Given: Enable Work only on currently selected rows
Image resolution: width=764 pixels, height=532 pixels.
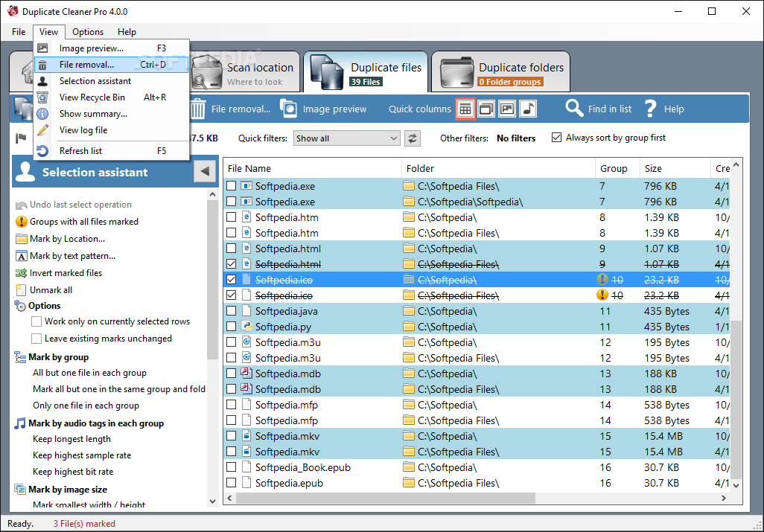Looking at the screenshot, I should pos(36,321).
